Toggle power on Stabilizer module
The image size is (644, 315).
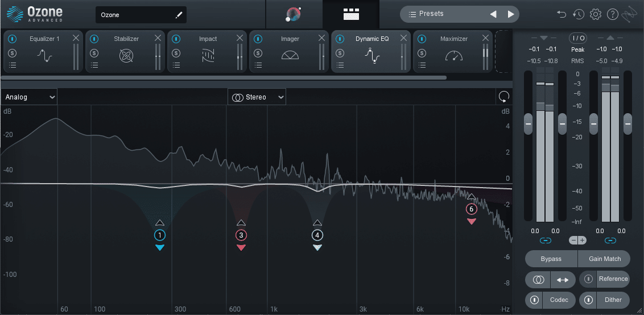(94, 39)
